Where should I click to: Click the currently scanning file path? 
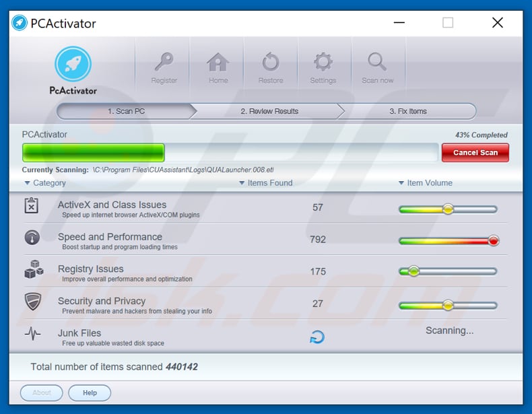point(183,170)
